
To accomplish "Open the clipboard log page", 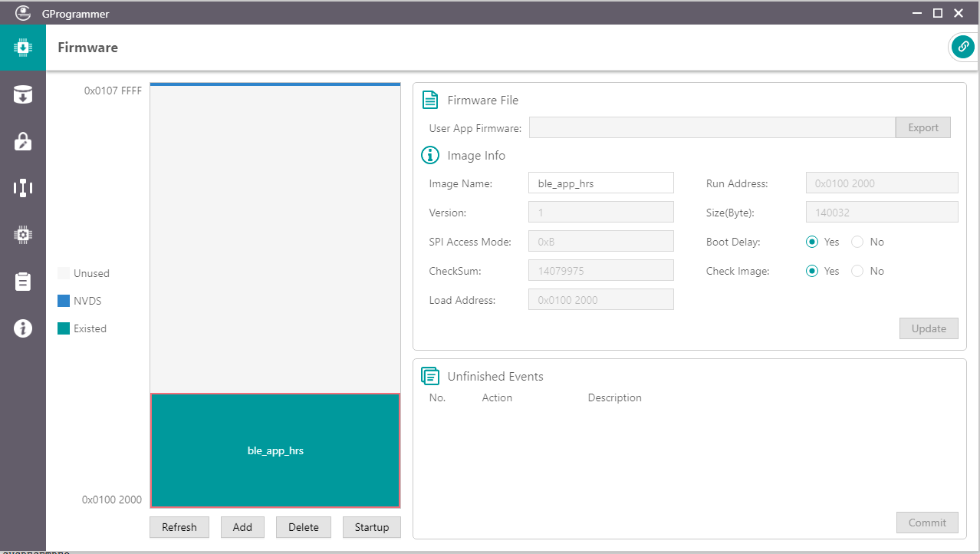I will coord(23,282).
